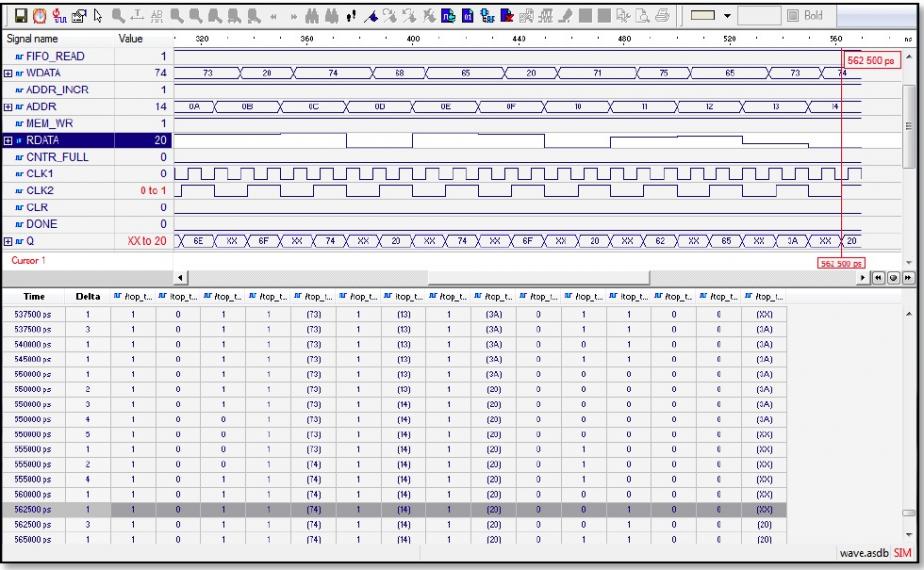Screen dimensions: 924x570
Task: Click the empty toolbar text field
Action: point(759,16)
